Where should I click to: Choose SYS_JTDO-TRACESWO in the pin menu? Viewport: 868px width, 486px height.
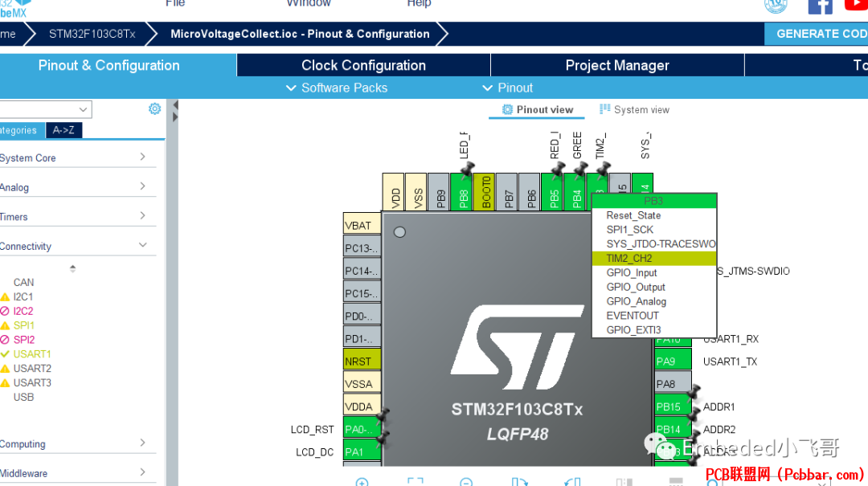coord(653,244)
